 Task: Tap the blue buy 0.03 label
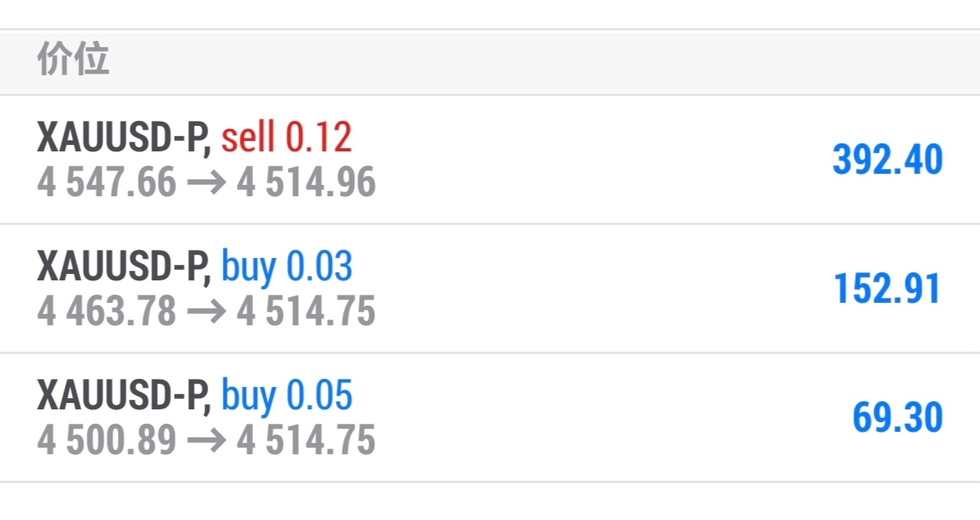pyautogui.click(x=286, y=267)
